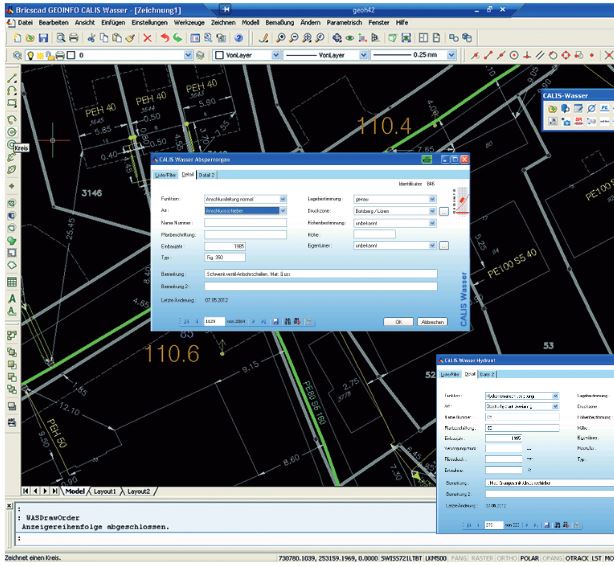Viewport: 614px width, 566px height.
Task: Click the Endpoint object snap icon
Action: click(x=488, y=55)
